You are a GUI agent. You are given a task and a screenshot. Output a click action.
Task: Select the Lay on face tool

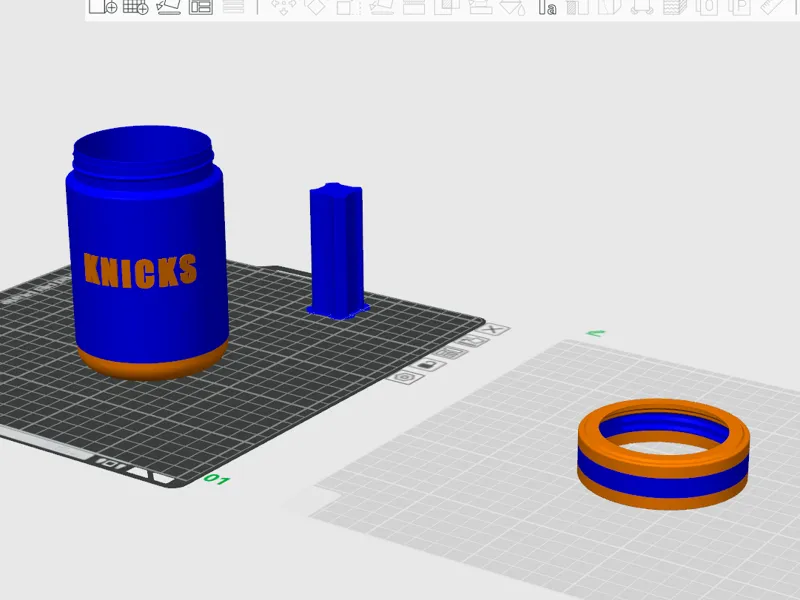381,7
